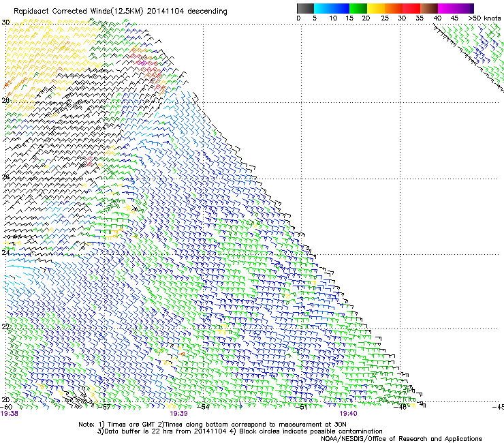The height and width of the screenshot is (443, 504).
Task: Click the 'Rapidsact Corrected Winds(12.5KM)' title text
Action: pyautogui.click(x=78, y=12)
